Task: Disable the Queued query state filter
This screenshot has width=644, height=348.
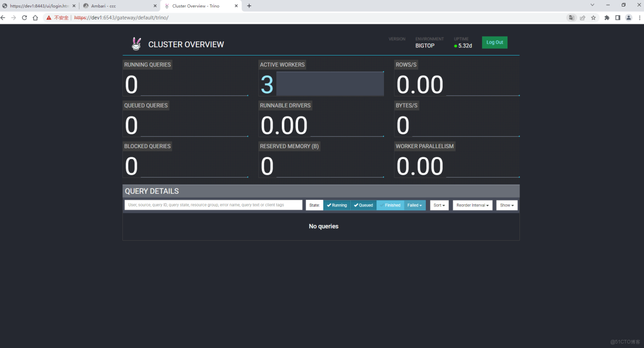Action: (363, 205)
